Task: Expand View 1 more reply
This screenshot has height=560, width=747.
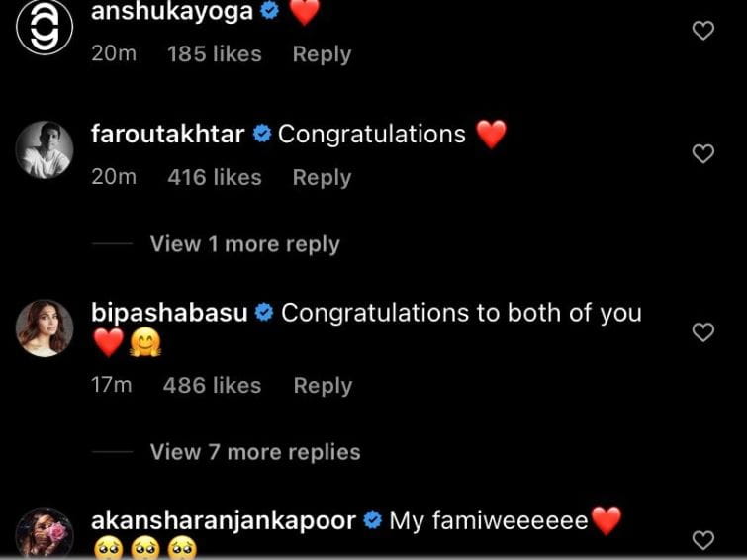Action: click(x=244, y=244)
